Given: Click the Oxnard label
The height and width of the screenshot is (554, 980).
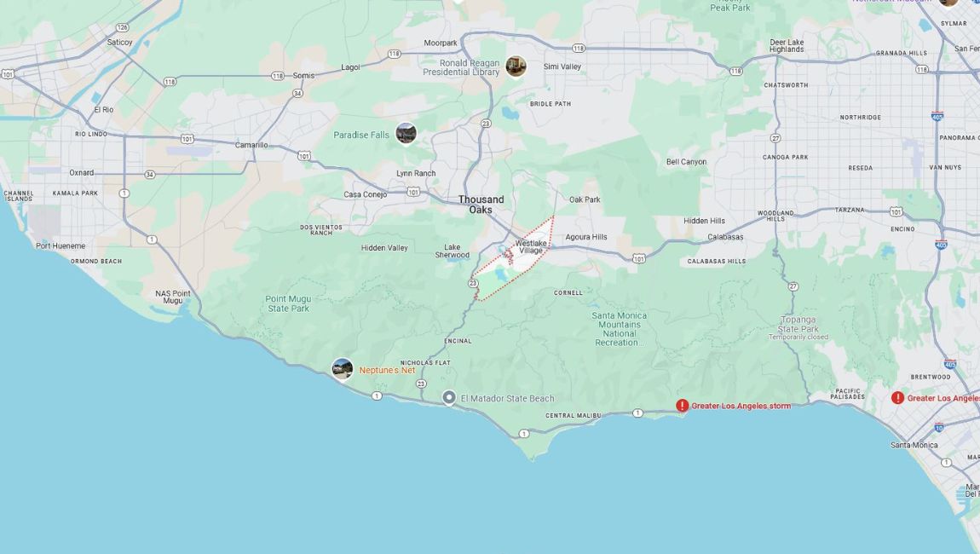Looking at the screenshot, I should pos(81,172).
